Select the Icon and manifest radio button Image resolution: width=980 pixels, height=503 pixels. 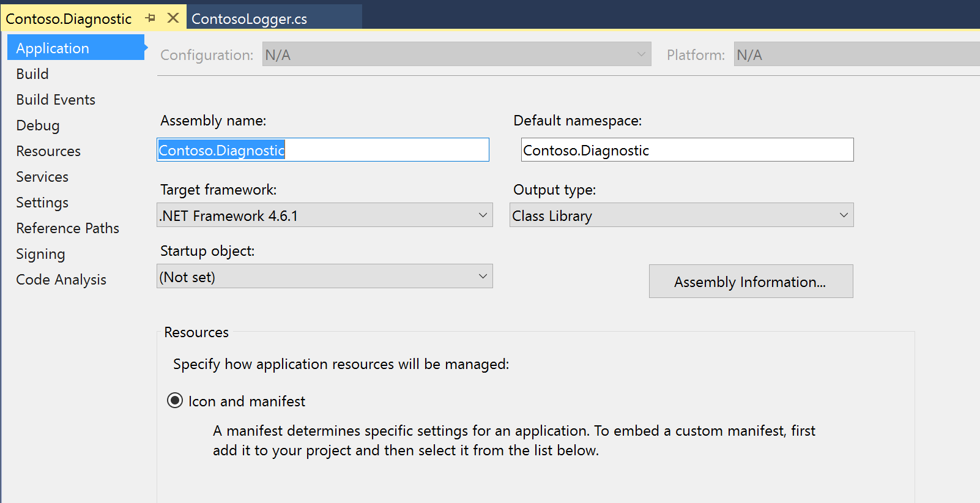pyautogui.click(x=175, y=401)
